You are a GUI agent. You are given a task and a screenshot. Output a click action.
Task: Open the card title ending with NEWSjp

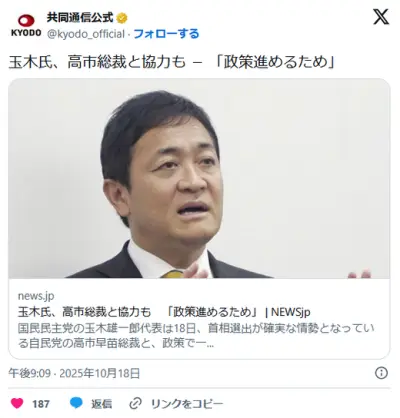point(164,312)
